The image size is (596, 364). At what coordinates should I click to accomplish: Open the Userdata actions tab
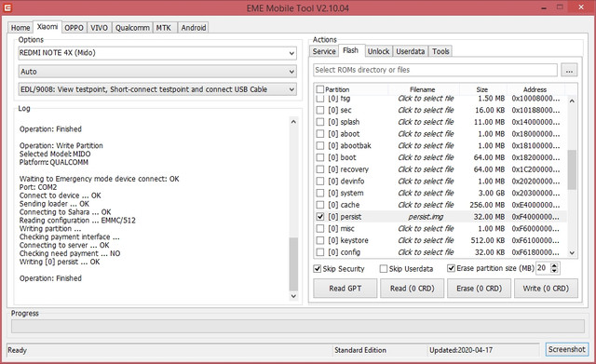(410, 51)
